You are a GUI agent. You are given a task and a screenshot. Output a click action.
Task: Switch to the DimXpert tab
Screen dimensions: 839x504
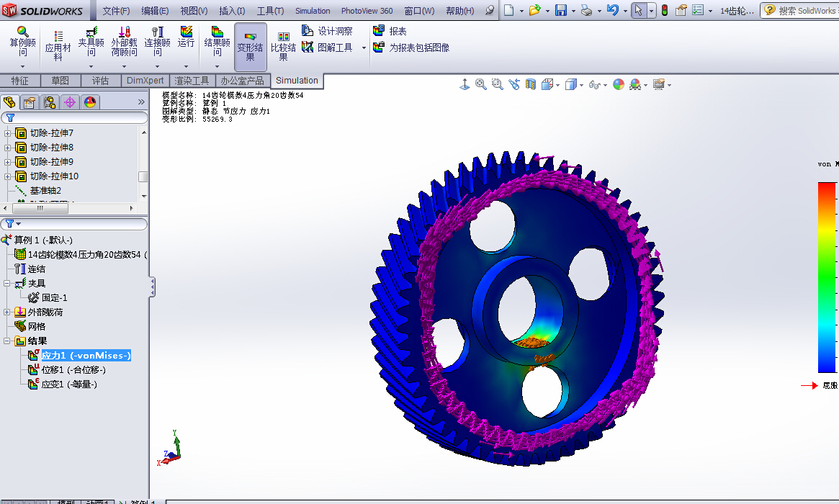tap(145, 80)
